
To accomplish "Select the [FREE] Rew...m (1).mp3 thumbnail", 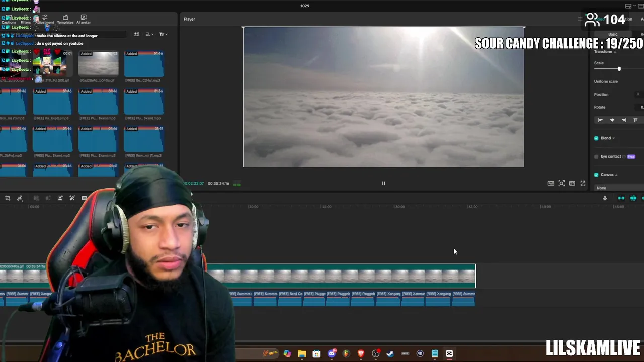I will [143, 139].
